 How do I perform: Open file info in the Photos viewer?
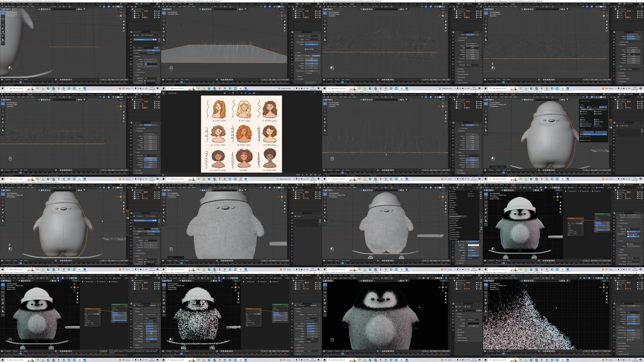[242, 93]
